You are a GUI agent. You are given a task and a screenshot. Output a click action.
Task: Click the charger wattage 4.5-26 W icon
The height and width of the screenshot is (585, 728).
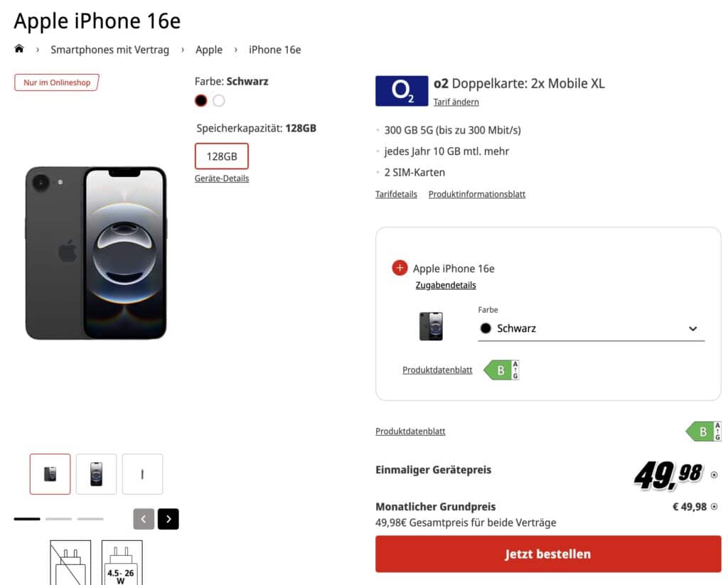[122, 564]
